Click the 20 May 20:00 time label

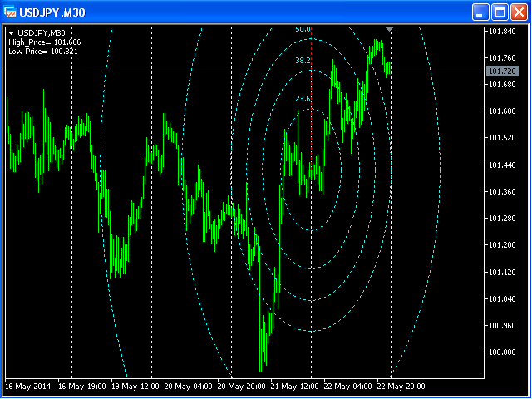coord(242,386)
